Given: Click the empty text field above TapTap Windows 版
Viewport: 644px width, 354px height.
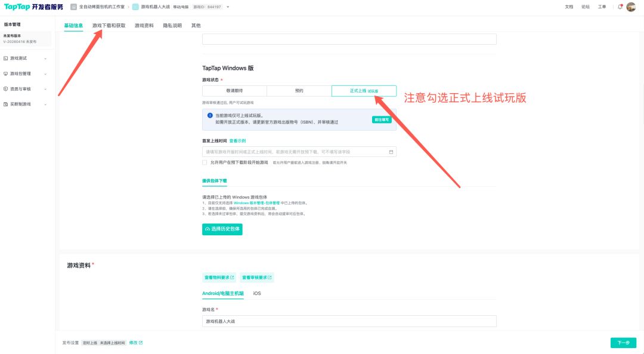Looking at the screenshot, I should (349, 39).
